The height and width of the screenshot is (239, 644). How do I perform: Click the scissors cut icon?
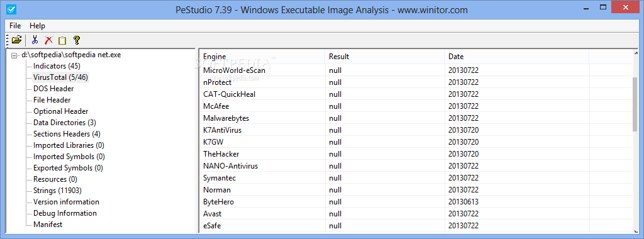tap(35, 40)
